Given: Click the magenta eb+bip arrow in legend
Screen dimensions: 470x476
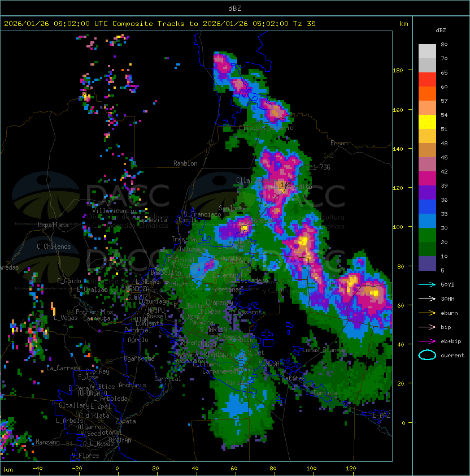Looking at the screenshot, I should click(427, 341).
